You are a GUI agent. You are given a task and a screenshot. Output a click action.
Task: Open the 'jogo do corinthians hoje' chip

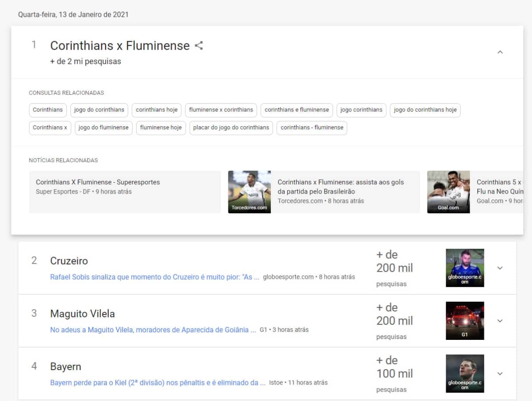(425, 110)
